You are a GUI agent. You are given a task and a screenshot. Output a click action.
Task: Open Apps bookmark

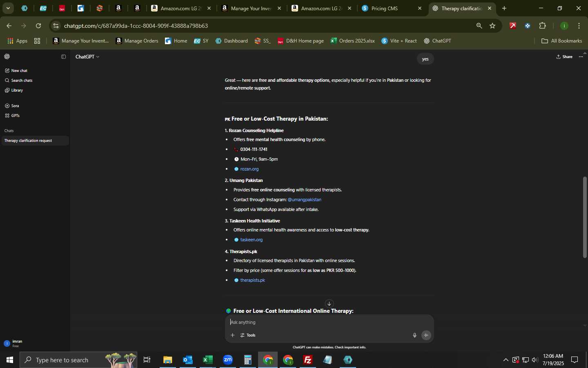click(18, 41)
